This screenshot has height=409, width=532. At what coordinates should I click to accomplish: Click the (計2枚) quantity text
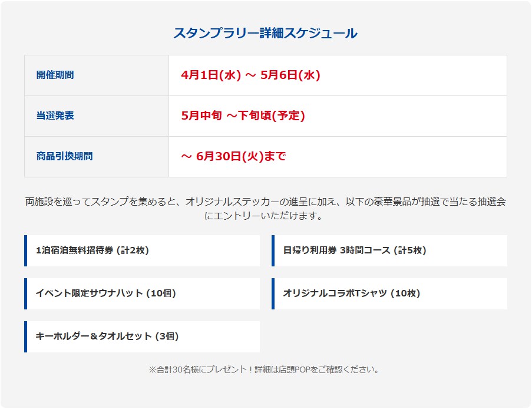(x=133, y=250)
